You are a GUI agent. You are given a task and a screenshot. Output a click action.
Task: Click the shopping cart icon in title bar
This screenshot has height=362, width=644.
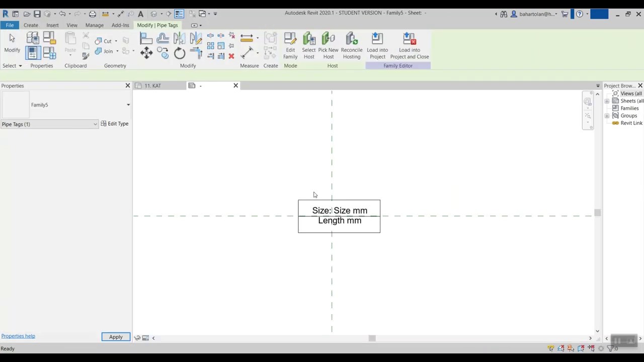click(565, 14)
